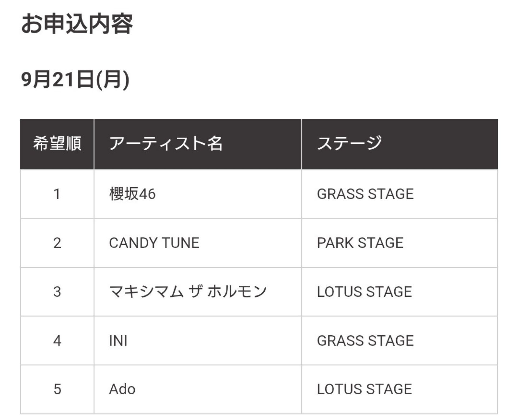Click PARK STAGE in the CANDY TUNE row
518x420 pixels.
360,243
